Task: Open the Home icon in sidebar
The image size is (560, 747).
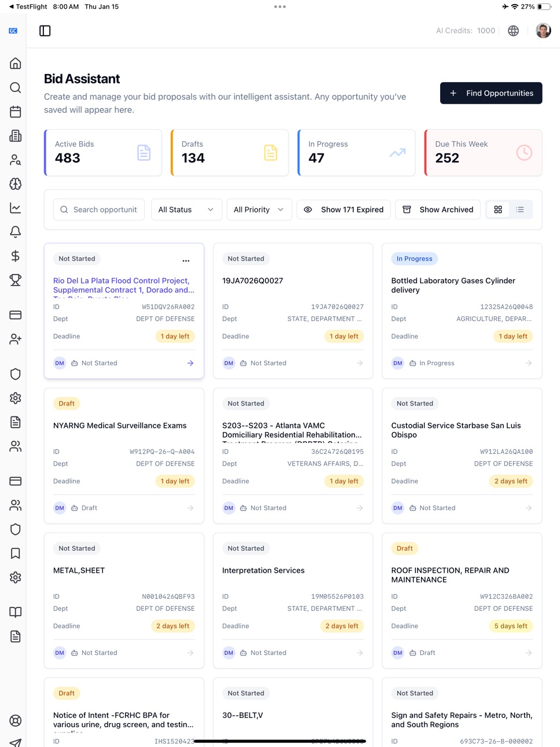Action: (16, 63)
